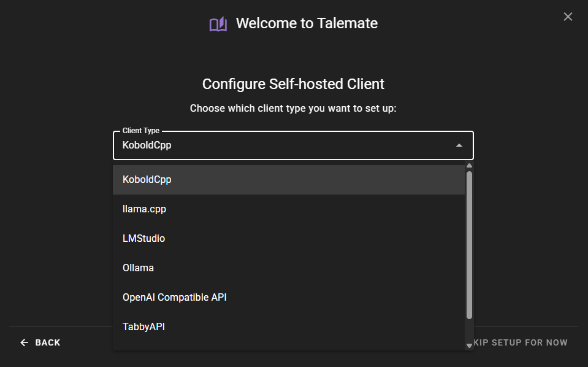Click the scroll-up arrow in the options list

point(470,166)
